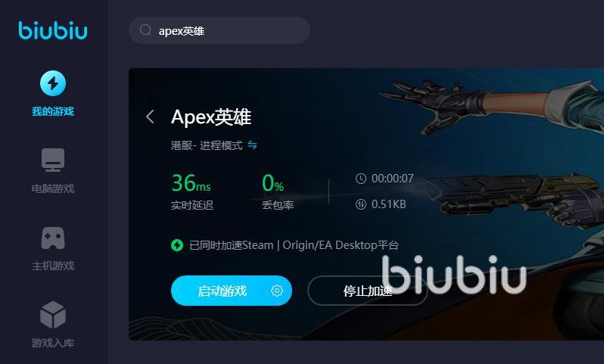Select the 0% 丢包率 indicator

277,191
